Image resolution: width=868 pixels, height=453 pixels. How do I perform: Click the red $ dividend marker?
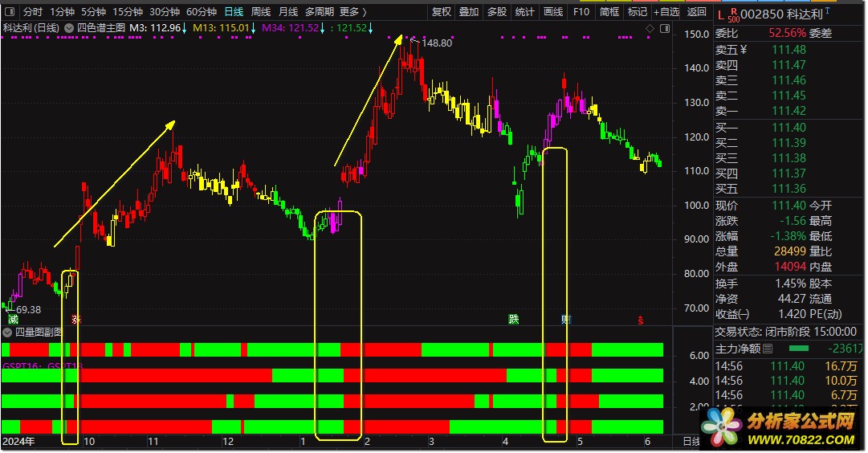[641, 320]
